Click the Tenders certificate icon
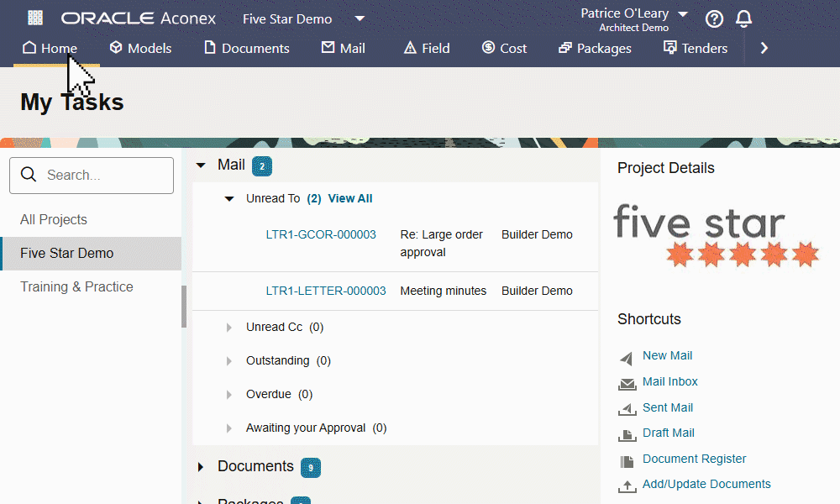 coord(669,48)
